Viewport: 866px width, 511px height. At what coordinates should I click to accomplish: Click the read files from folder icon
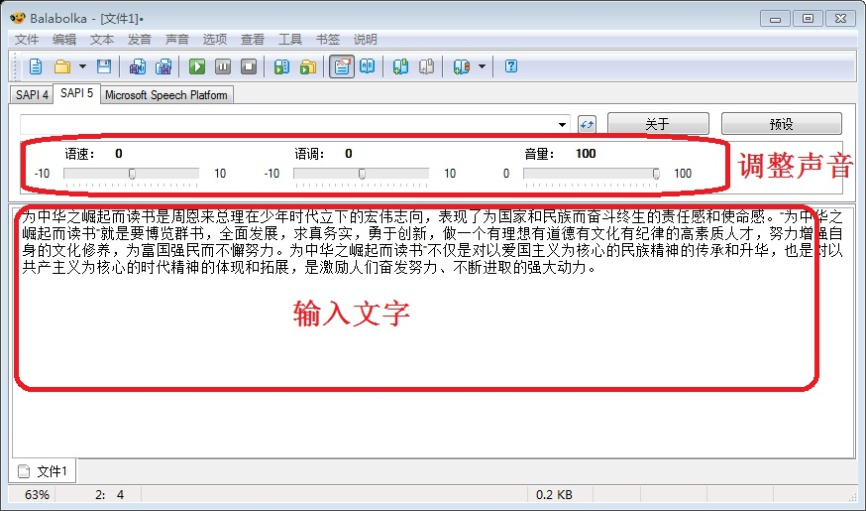pyautogui.click(x=308, y=67)
